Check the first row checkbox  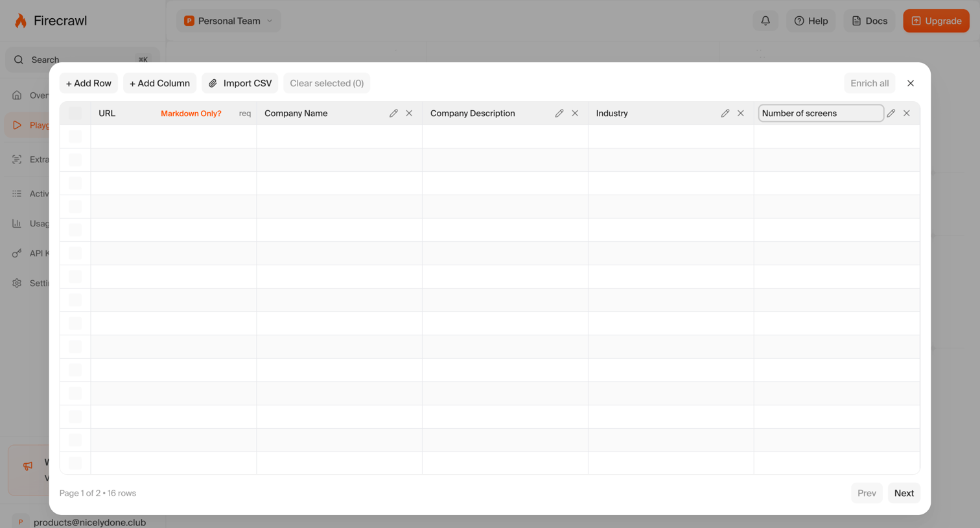75,136
